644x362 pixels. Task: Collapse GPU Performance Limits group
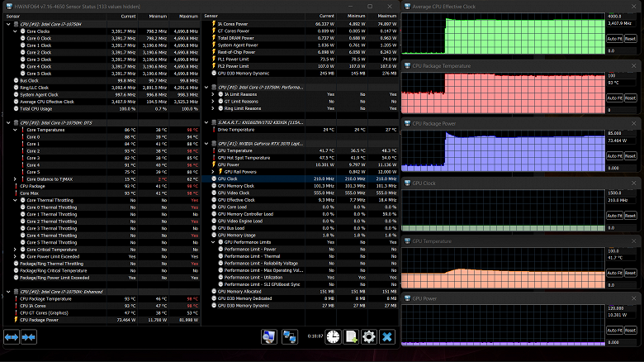point(213,242)
